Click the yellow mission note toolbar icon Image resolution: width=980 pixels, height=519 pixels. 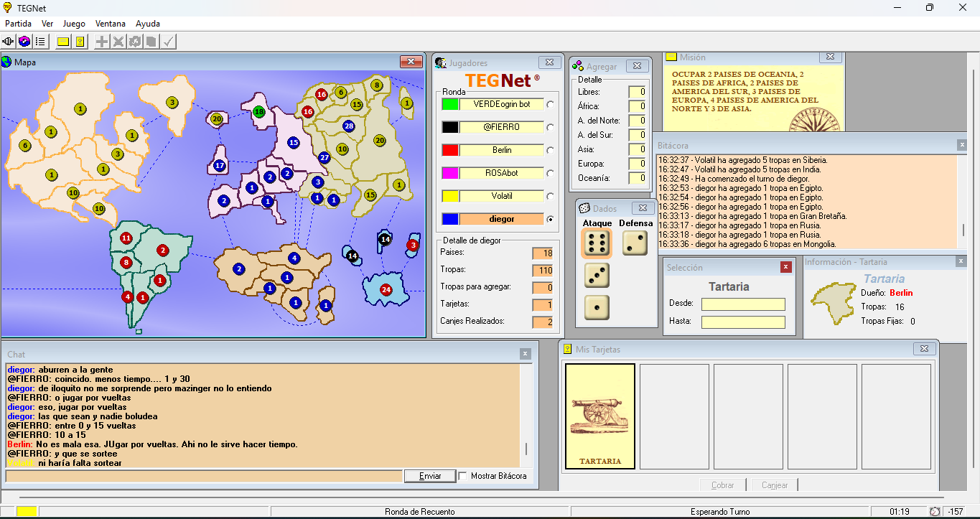63,42
